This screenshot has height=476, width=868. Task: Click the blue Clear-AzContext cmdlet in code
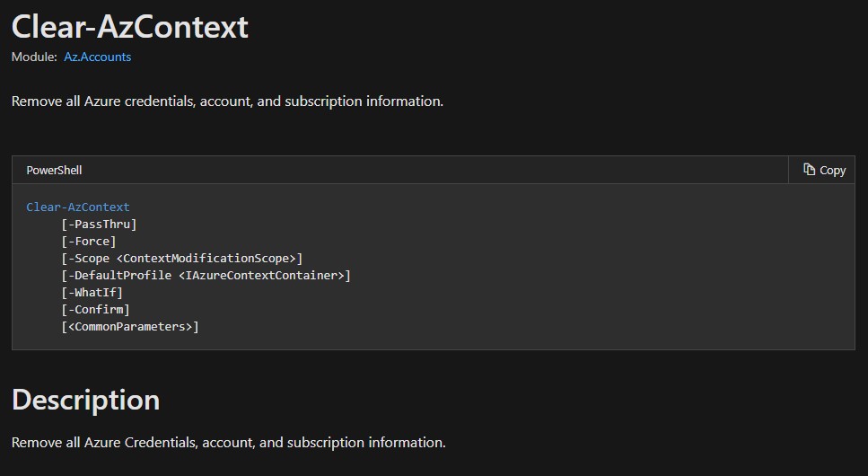coord(78,207)
